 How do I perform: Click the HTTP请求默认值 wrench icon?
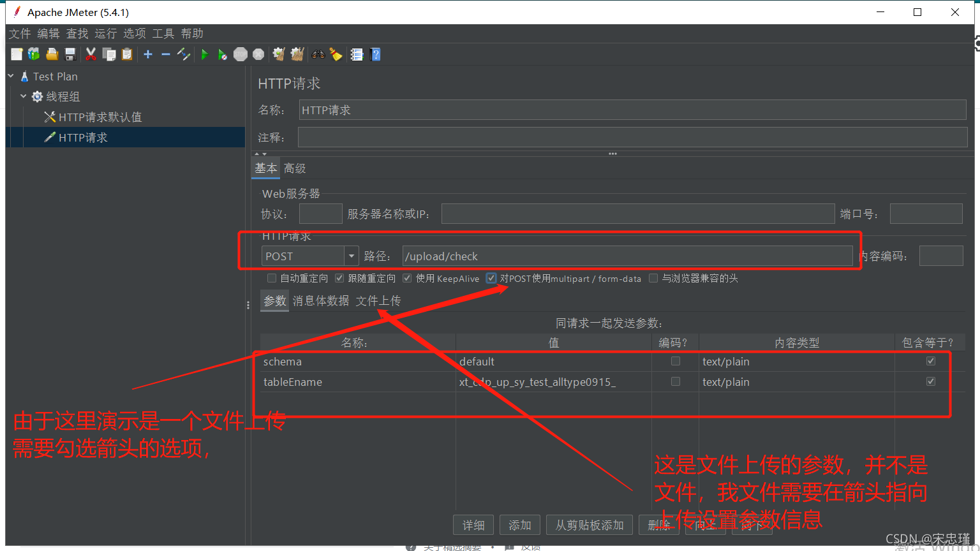click(x=50, y=117)
